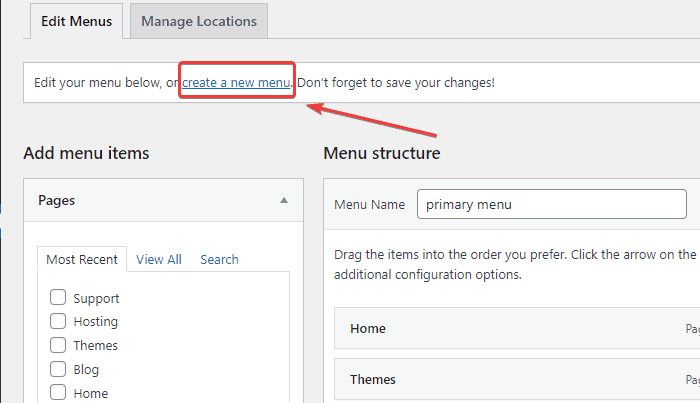
Task: Enable the Themes page checkbox
Action: click(x=58, y=345)
